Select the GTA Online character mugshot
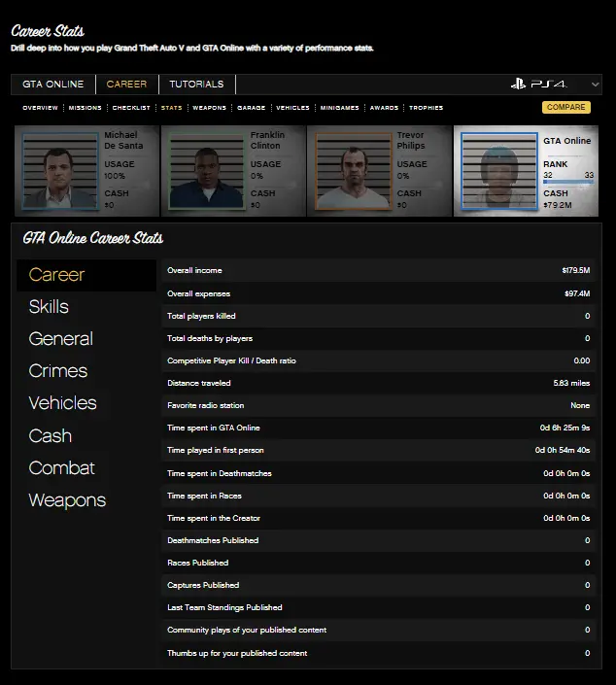This screenshot has width=616, height=685. coord(499,171)
